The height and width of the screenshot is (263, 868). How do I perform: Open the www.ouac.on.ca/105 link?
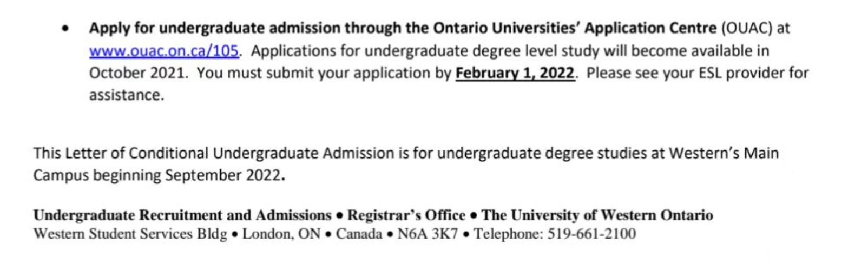click(163, 51)
